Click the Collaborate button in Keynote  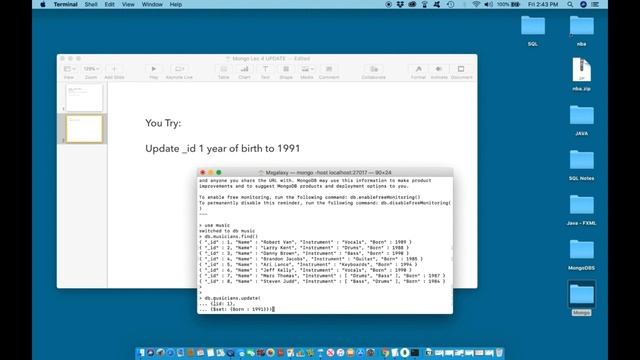(x=373, y=71)
